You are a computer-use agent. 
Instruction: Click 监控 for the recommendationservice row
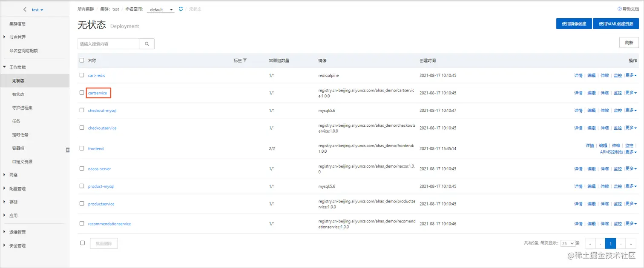pos(618,224)
